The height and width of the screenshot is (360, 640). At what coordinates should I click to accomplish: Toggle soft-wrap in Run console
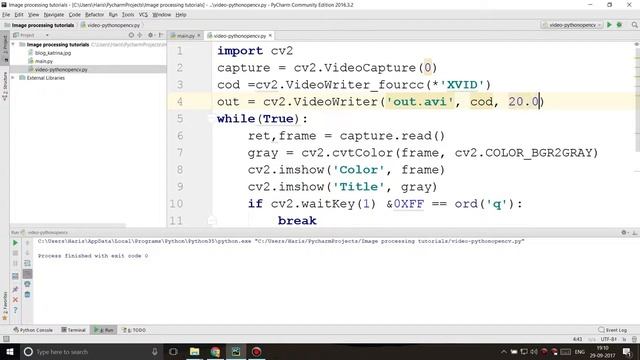tap(27, 263)
